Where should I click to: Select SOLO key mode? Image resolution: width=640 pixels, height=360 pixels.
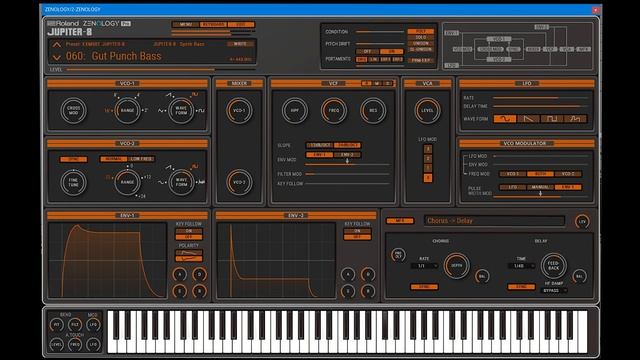point(421,37)
